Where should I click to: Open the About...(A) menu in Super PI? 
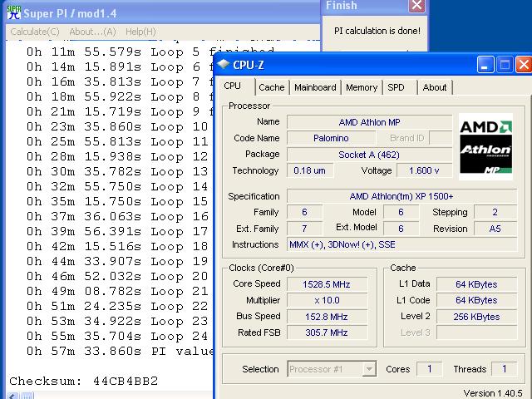point(92,32)
